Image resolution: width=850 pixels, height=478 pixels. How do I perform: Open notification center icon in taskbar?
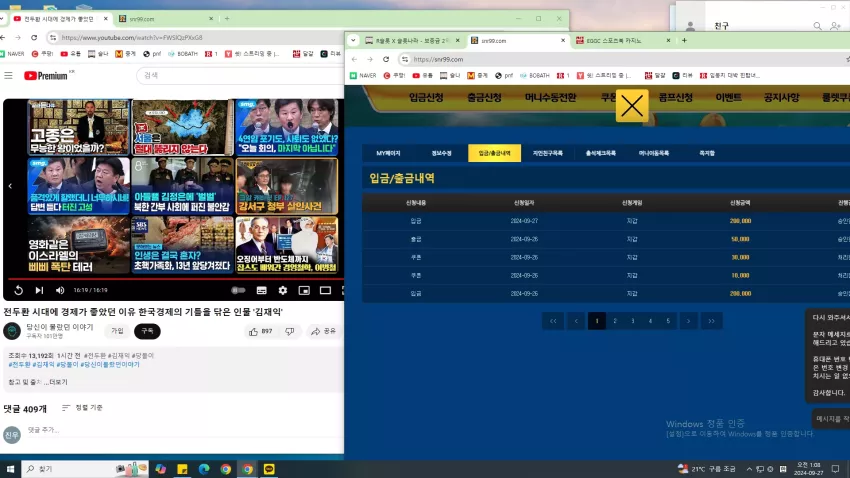pyautogui.click(x=835, y=469)
